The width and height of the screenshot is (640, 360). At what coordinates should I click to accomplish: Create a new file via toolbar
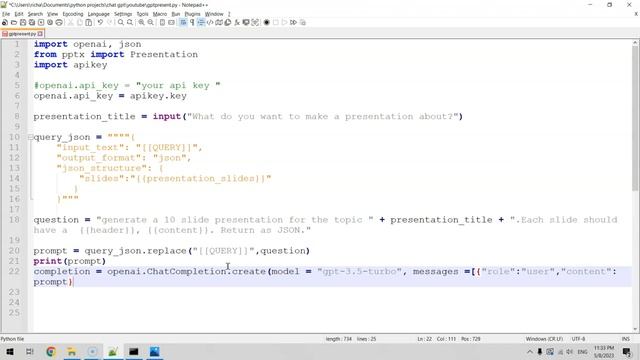(x=4, y=22)
